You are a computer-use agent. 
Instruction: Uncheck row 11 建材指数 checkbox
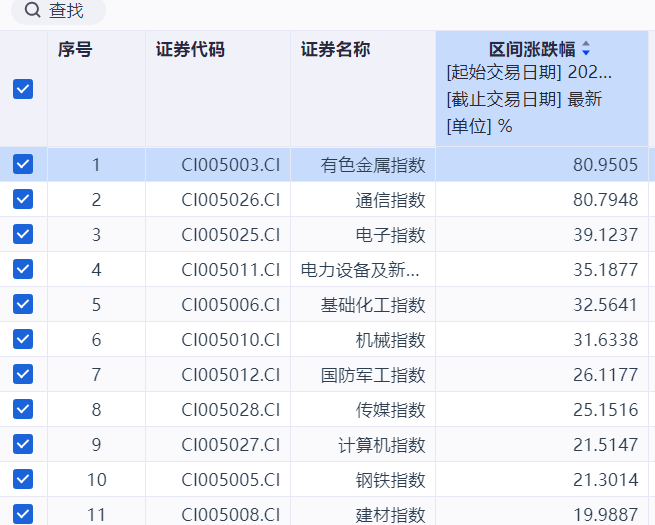click(x=23, y=514)
